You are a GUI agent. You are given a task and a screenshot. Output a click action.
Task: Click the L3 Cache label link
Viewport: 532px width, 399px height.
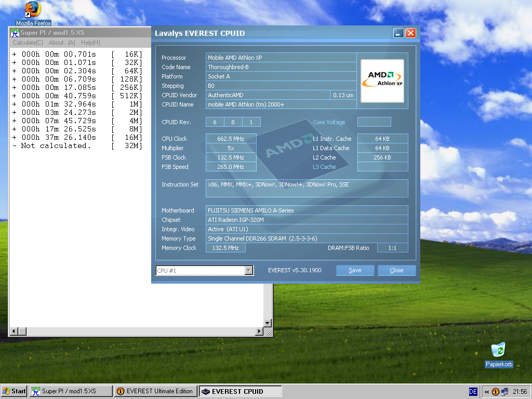click(x=324, y=167)
